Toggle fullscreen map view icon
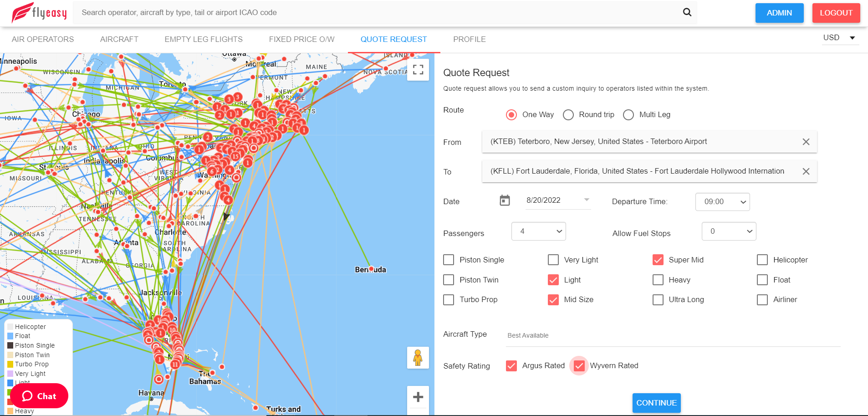The image size is (868, 416). click(418, 70)
